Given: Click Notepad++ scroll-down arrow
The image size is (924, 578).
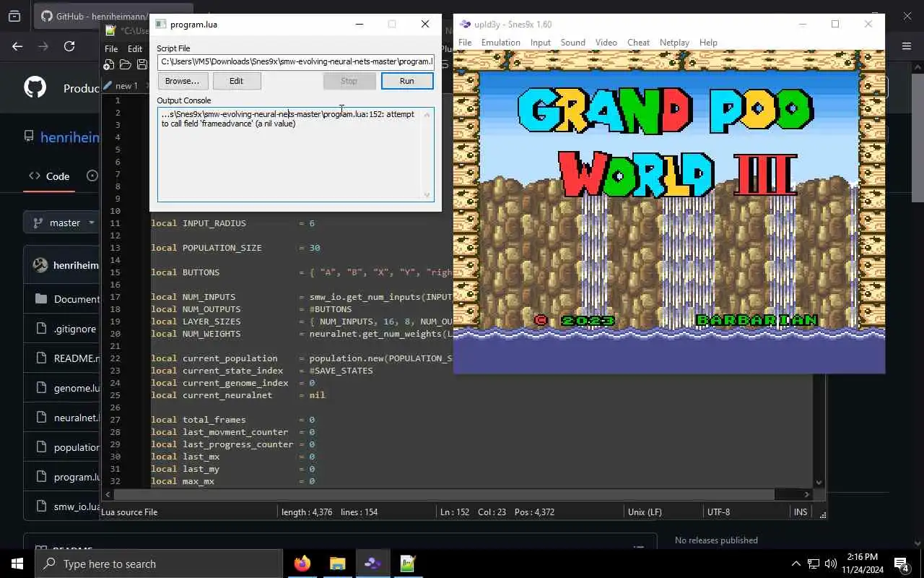Looking at the screenshot, I should point(819,483).
